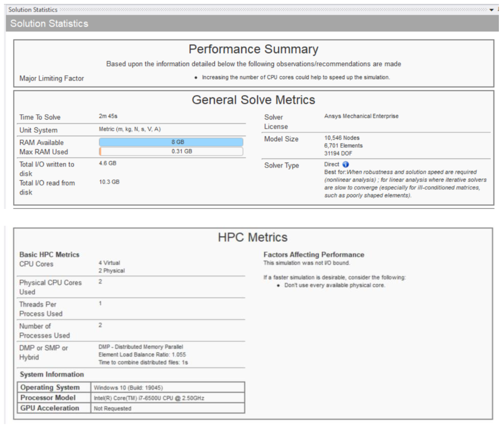This screenshot has width=504, height=428.
Task: Click the General Solve Metrics heading
Action: tap(253, 100)
